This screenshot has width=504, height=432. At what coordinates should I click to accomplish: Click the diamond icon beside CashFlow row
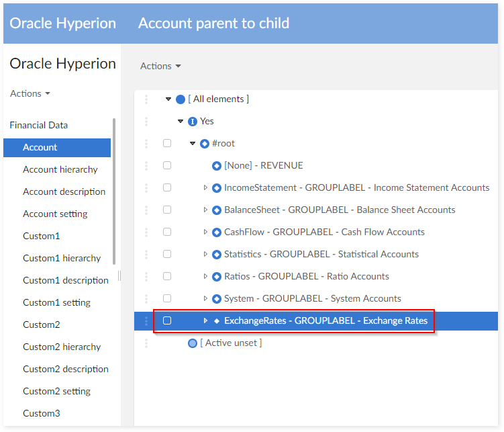click(x=217, y=232)
